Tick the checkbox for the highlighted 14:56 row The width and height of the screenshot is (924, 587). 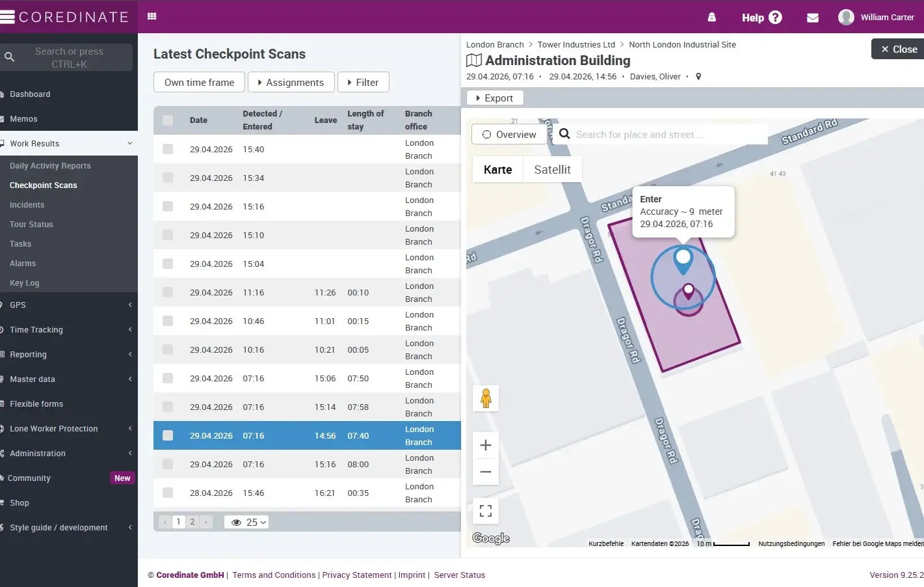coord(168,435)
